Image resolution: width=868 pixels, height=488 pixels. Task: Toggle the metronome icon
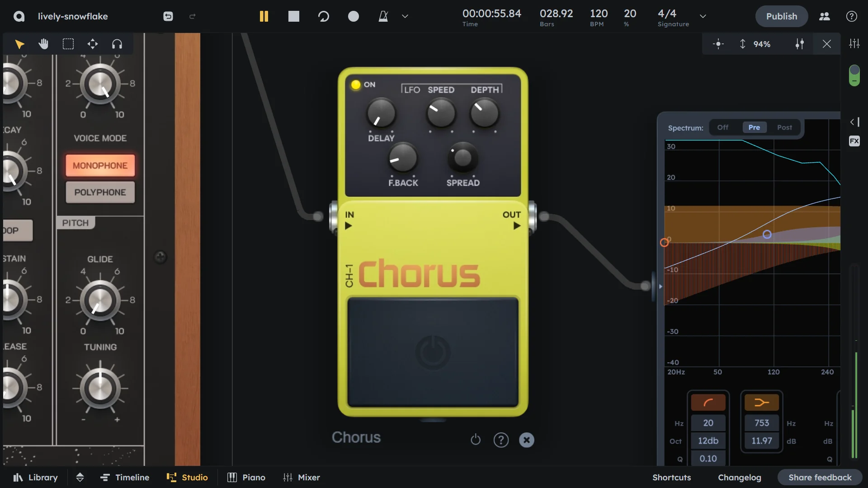[383, 16]
